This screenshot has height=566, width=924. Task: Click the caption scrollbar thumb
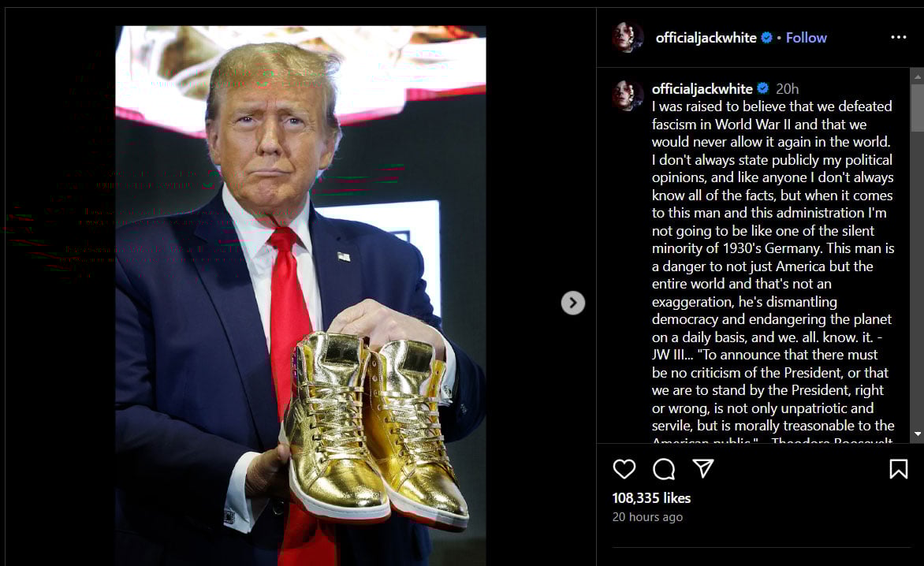coord(918,108)
